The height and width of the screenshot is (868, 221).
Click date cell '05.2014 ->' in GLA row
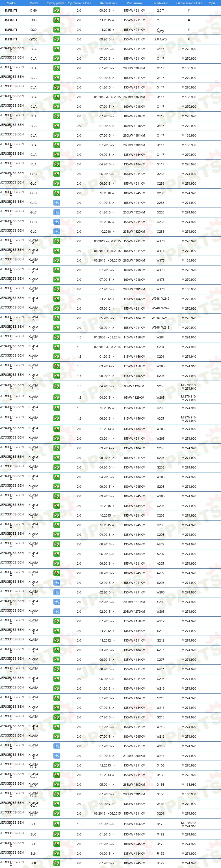pos(107,784)
